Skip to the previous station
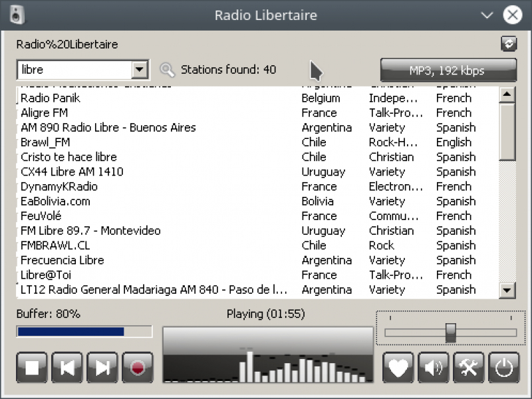This screenshot has width=532, height=399. (x=68, y=367)
